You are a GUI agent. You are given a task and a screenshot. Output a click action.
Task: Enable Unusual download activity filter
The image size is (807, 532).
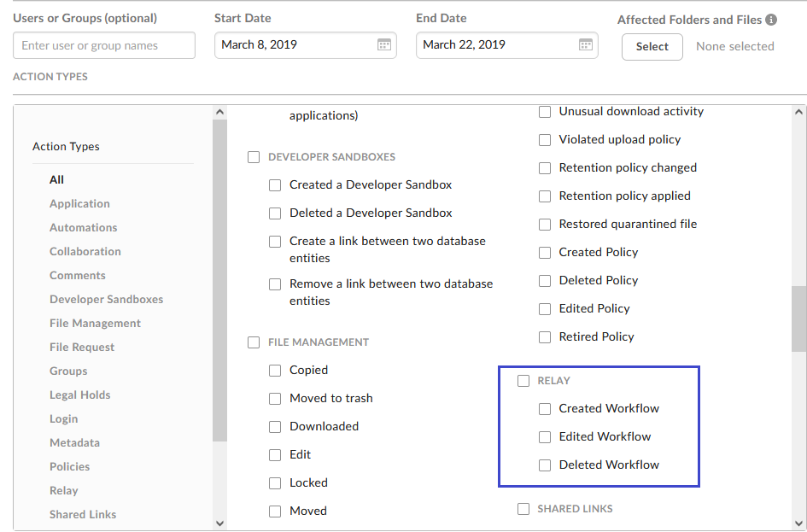(x=545, y=111)
